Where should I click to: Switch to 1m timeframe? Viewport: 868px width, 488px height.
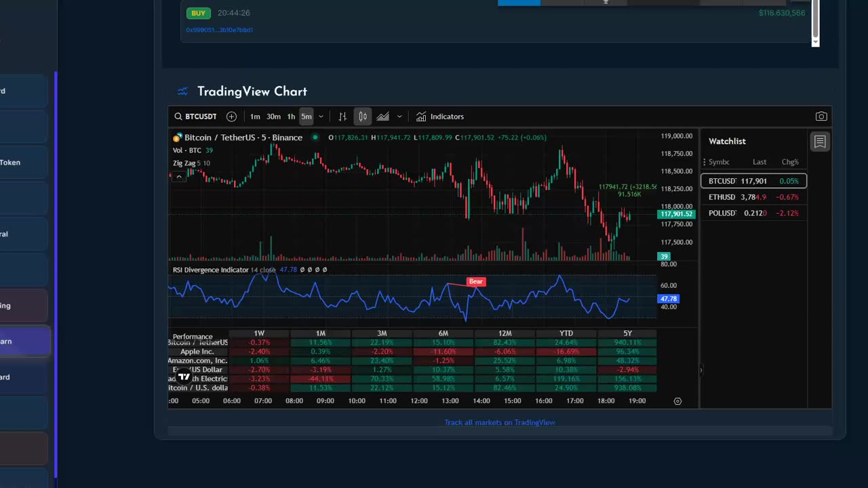click(x=255, y=117)
